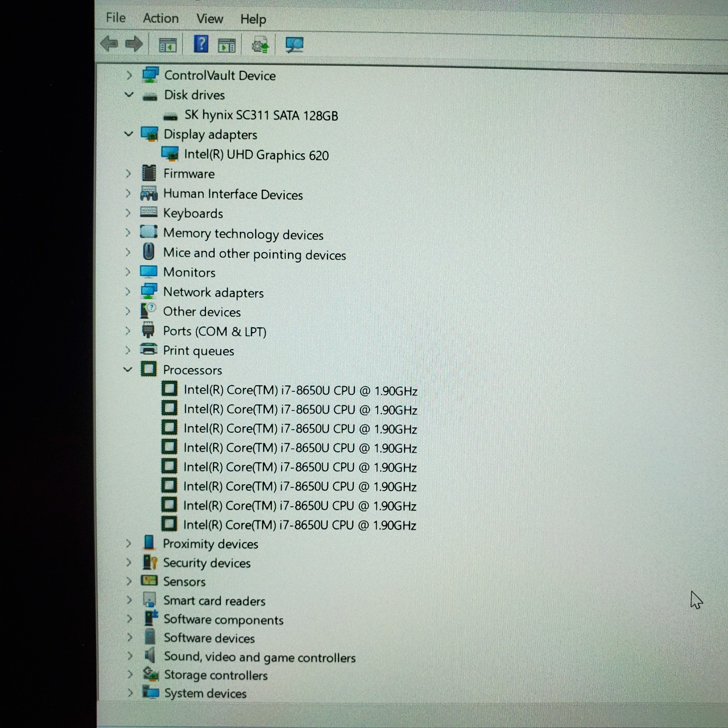Click the Processors category icon
728x728 pixels.
(x=149, y=369)
